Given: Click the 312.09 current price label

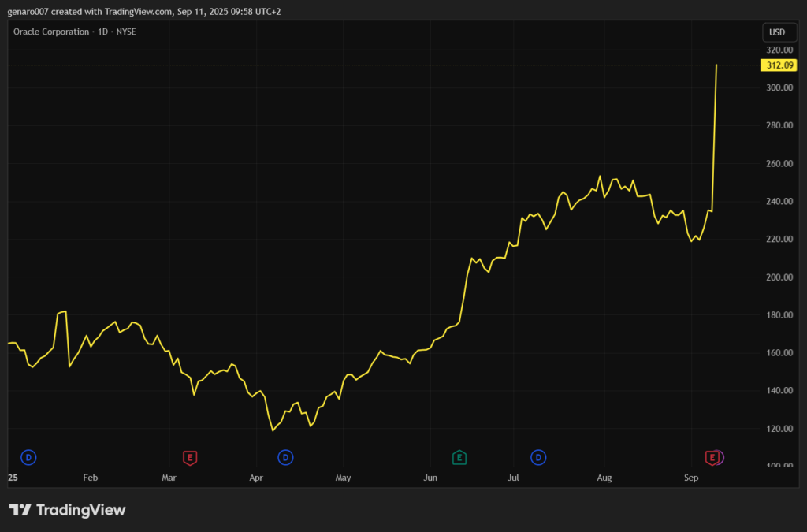Looking at the screenshot, I should pyautogui.click(x=777, y=65).
